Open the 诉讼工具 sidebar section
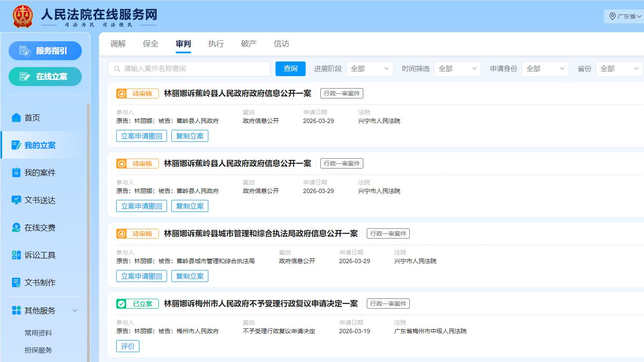Screen dimensions: 644x362 tap(37, 255)
